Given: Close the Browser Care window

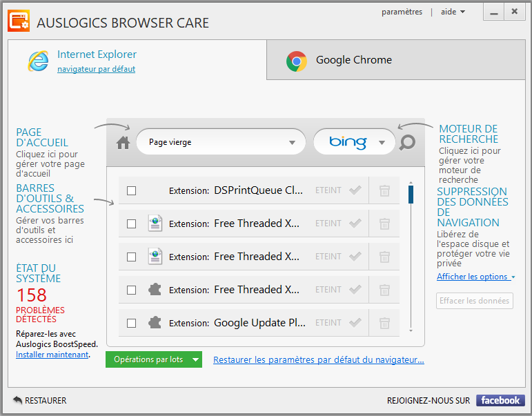Looking at the screenshot, I should tap(514, 12).
